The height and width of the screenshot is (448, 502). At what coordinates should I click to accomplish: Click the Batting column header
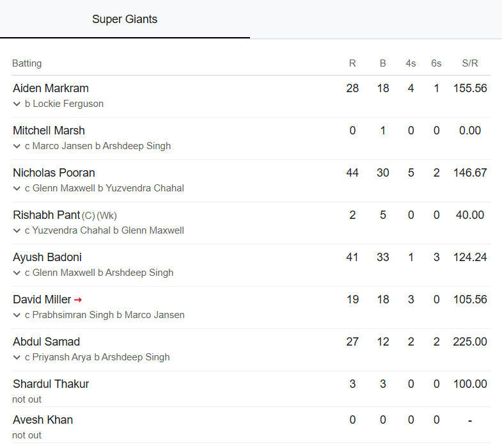tap(27, 63)
